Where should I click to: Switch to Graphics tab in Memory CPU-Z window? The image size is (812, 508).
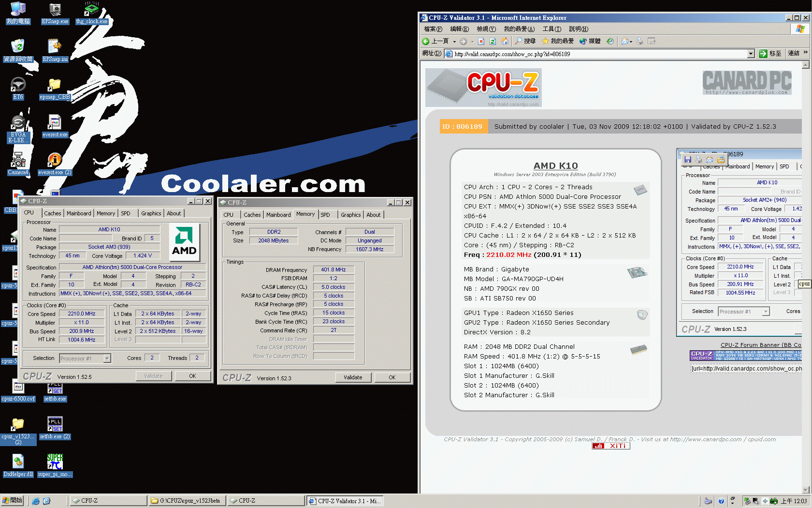point(350,215)
